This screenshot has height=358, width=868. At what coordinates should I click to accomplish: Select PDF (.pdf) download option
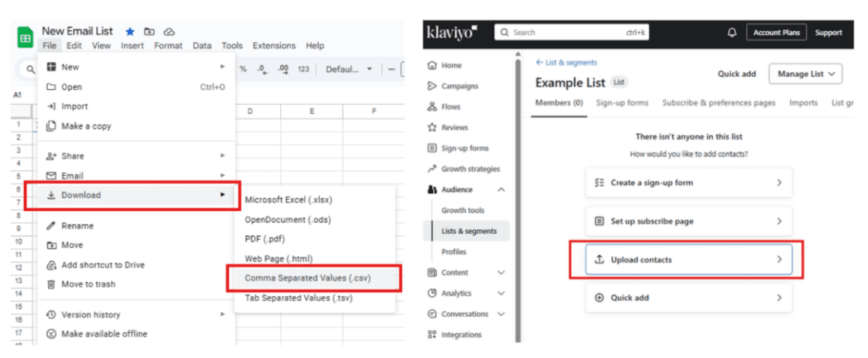click(x=265, y=239)
